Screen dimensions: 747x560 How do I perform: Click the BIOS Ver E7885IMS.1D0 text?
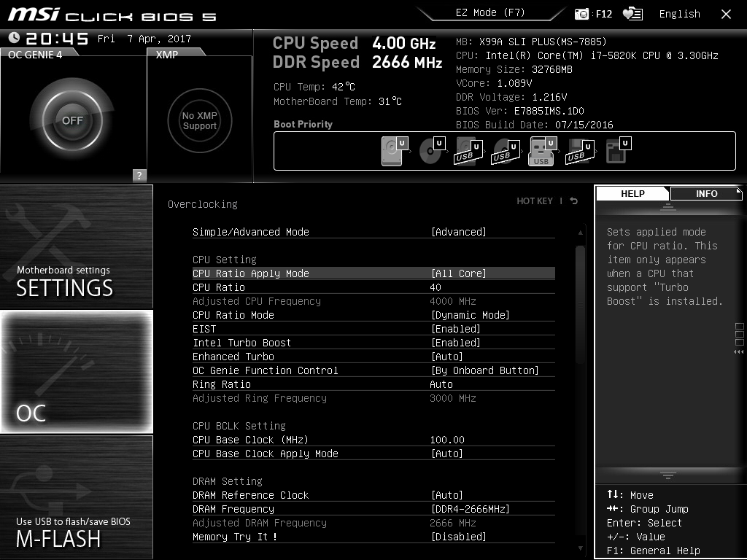pos(519,111)
